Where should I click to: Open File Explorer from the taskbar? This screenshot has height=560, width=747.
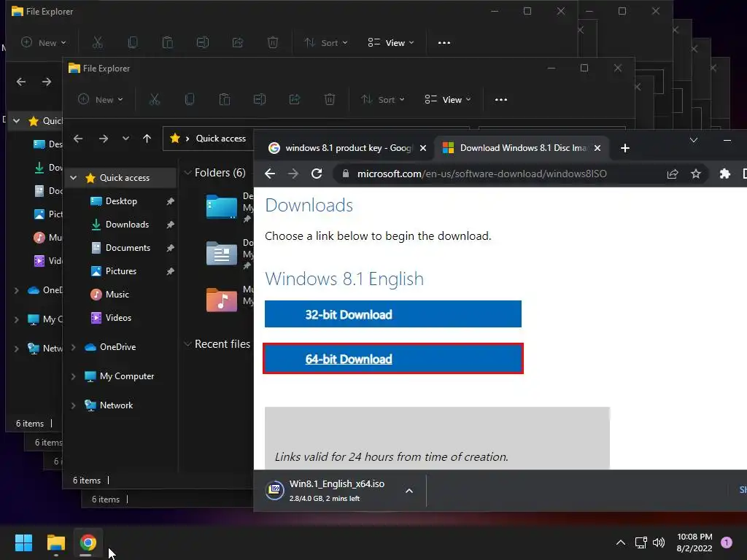click(55, 542)
